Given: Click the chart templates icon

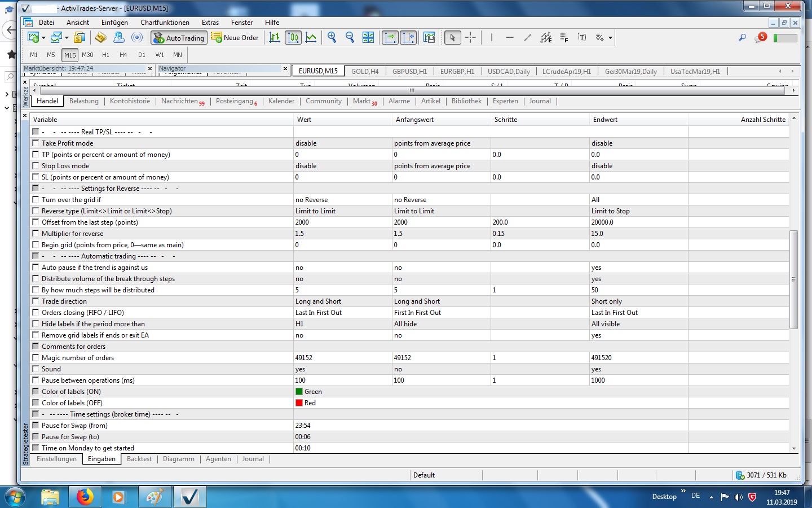Looking at the screenshot, I should 429,38.
